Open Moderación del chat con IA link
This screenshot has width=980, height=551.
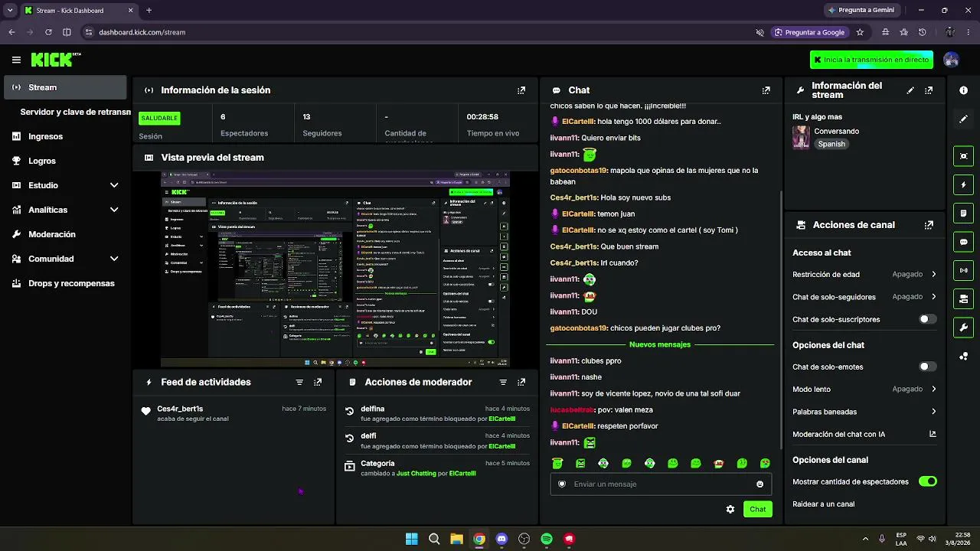click(864, 434)
